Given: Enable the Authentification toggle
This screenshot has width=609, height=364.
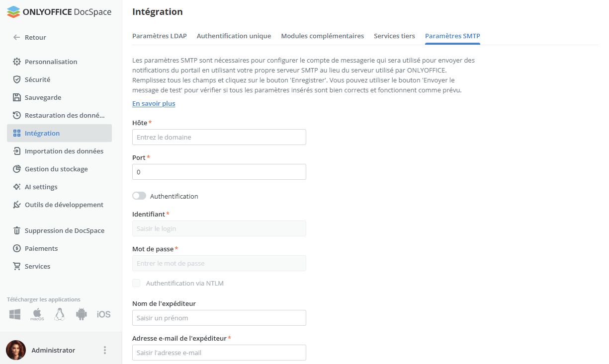Looking at the screenshot, I should point(139,196).
